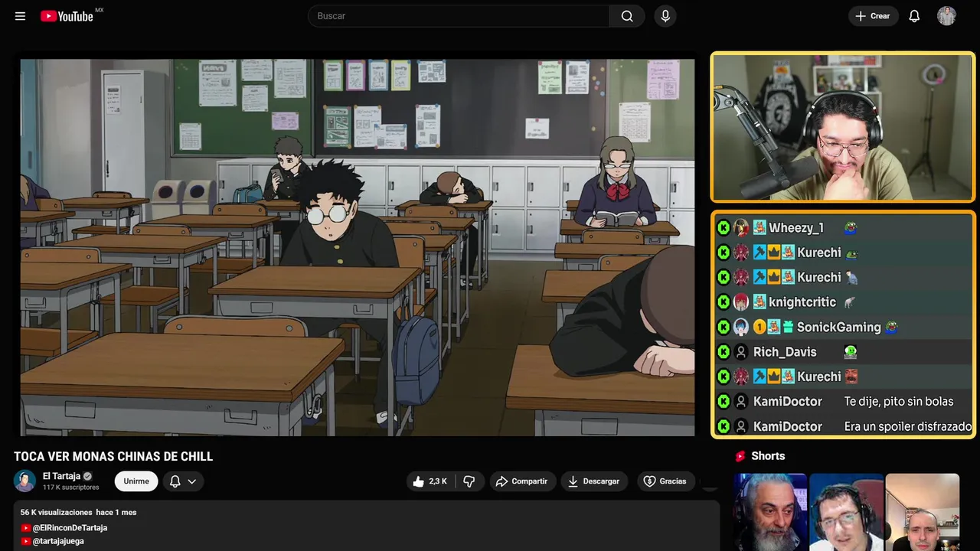Open the last Shorts thumbnail, bald man
Viewport: 980px width, 551px height.
click(923, 512)
